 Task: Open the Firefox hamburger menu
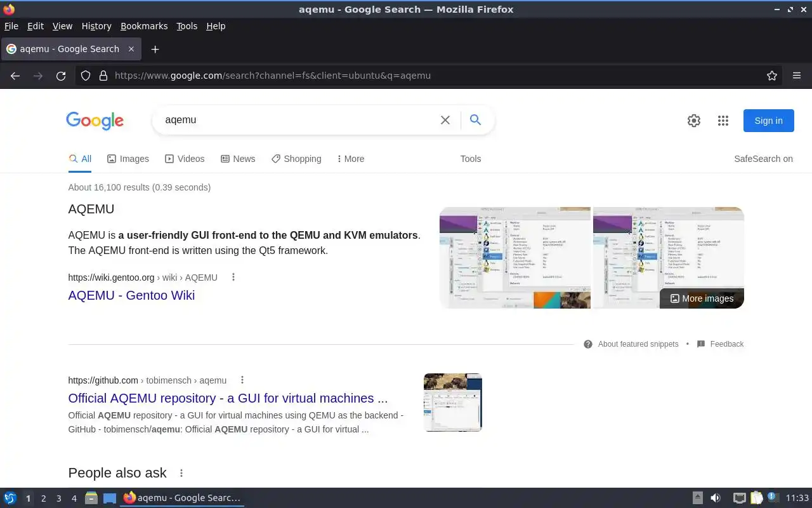[797, 76]
